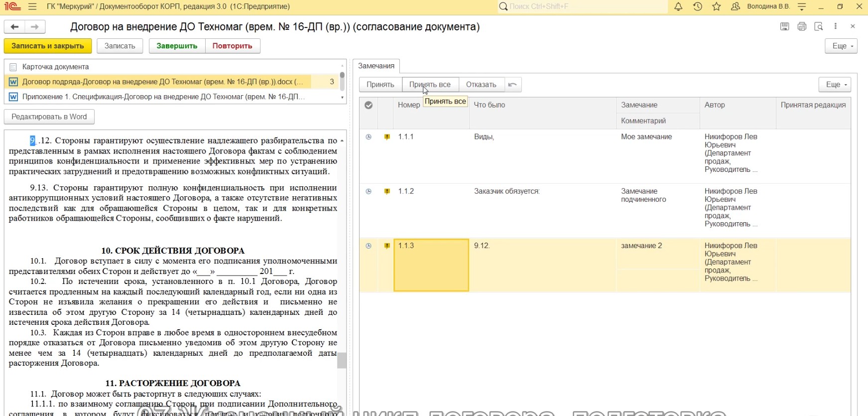Click the undo arrow in remarks toolbar
The height and width of the screenshot is (416, 868).
click(x=512, y=85)
